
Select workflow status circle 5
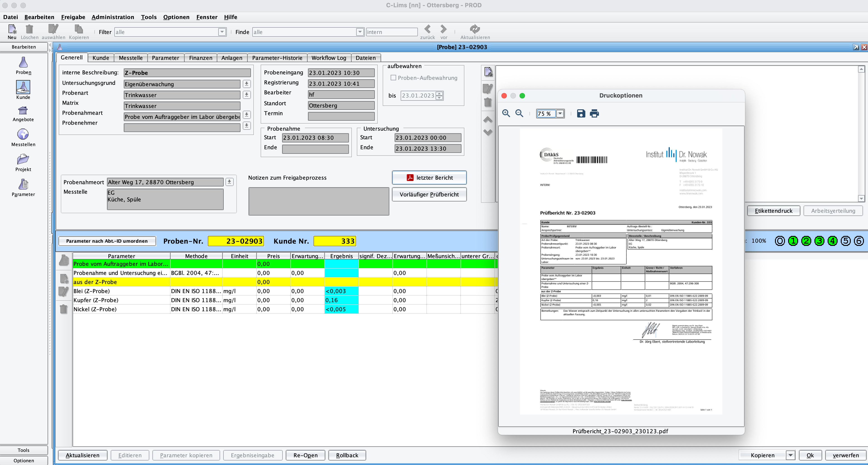click(845, 241)
